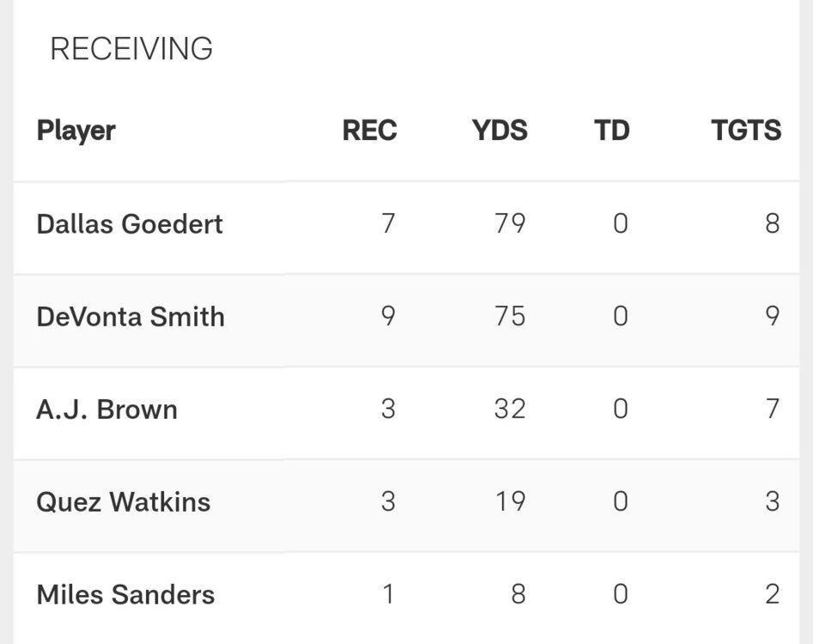Screen dimensions: 813x644
Task: Click Miles Sanders' 2 targets value
Action: 772,595
